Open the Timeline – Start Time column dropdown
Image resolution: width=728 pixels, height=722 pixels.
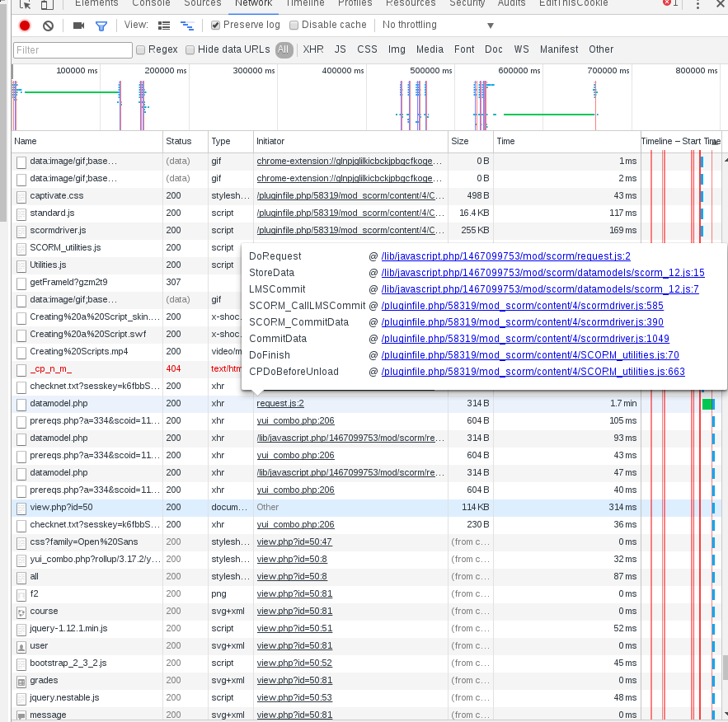point(714,142)
